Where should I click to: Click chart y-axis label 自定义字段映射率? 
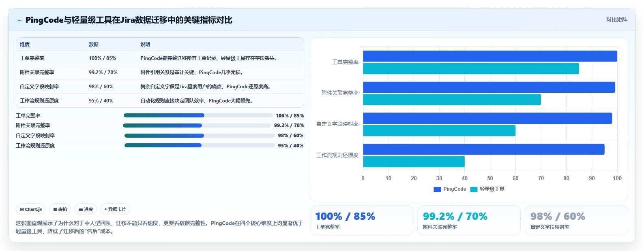click(337, 124)
